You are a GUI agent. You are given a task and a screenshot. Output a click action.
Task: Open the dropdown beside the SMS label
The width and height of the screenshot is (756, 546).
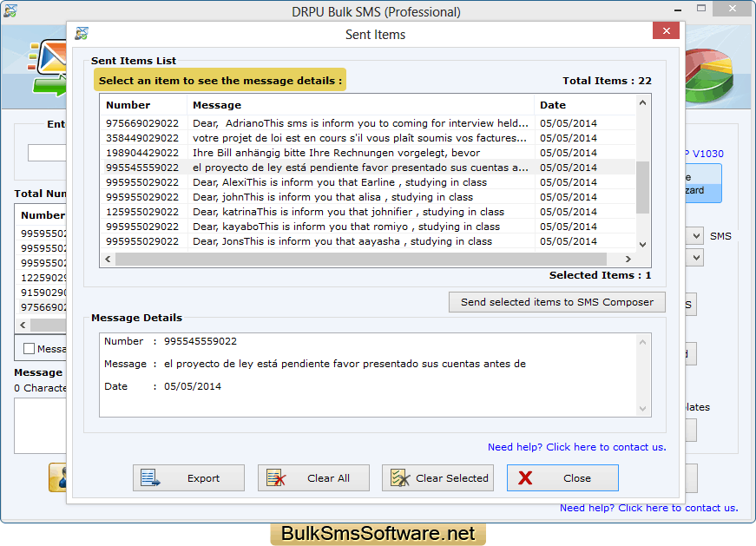coord(696,236)
